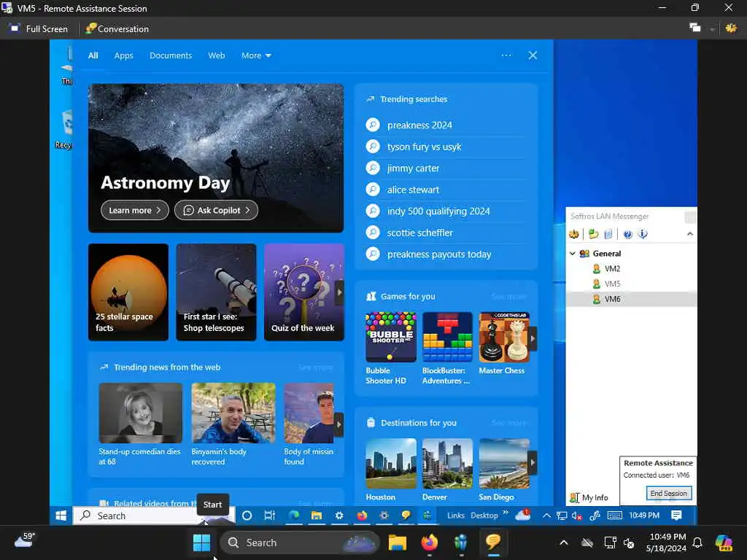Screen dimensions: 747x560
Task: Click the Ask Copilot button
Action: click(216, 210)
